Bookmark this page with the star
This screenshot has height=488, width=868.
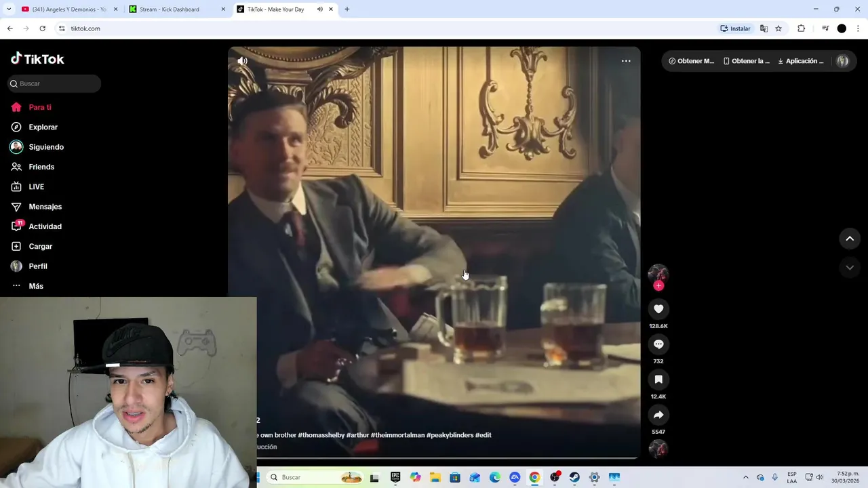click(778, 28)
